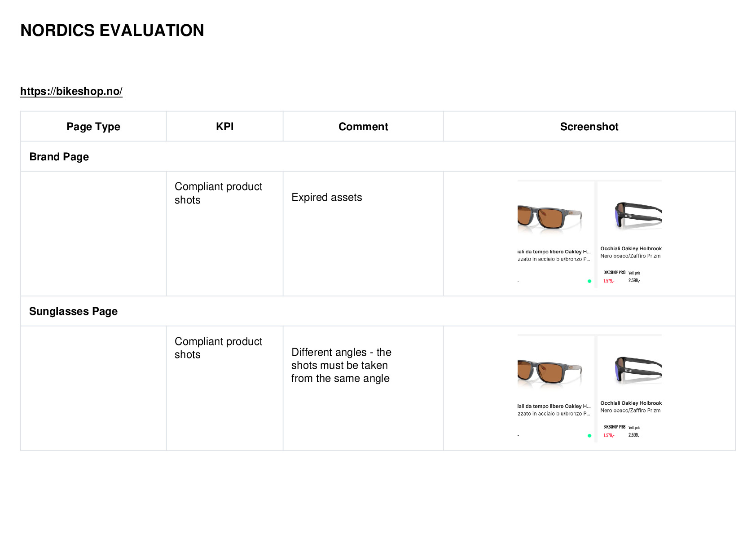
Task: Click the red 1.579,- price in the Brand Page screenshot
Action: coord(609,281)
